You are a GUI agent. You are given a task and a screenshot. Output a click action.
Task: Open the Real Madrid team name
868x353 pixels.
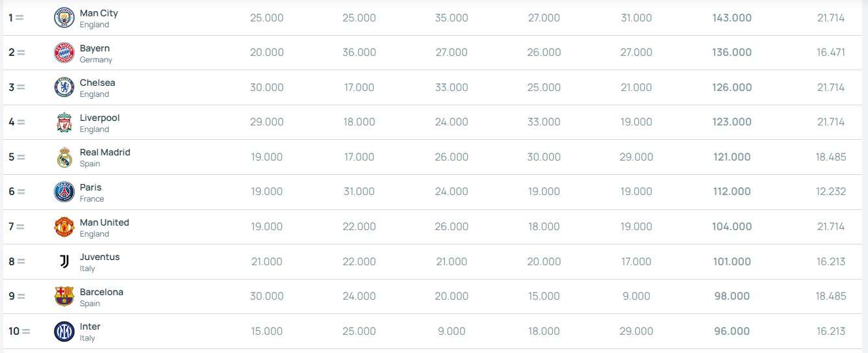[105, 152]
